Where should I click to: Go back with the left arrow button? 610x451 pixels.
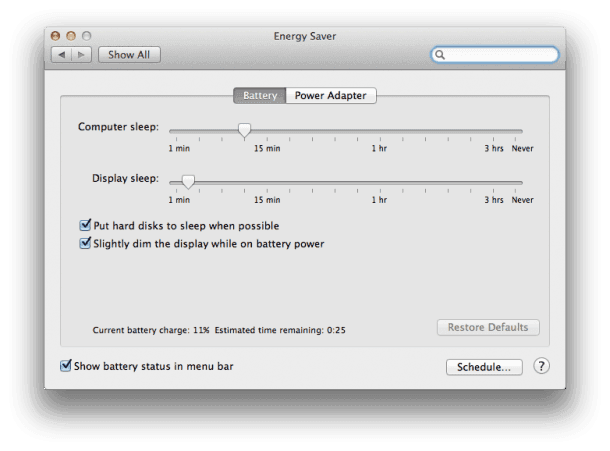tap(61, 55)
